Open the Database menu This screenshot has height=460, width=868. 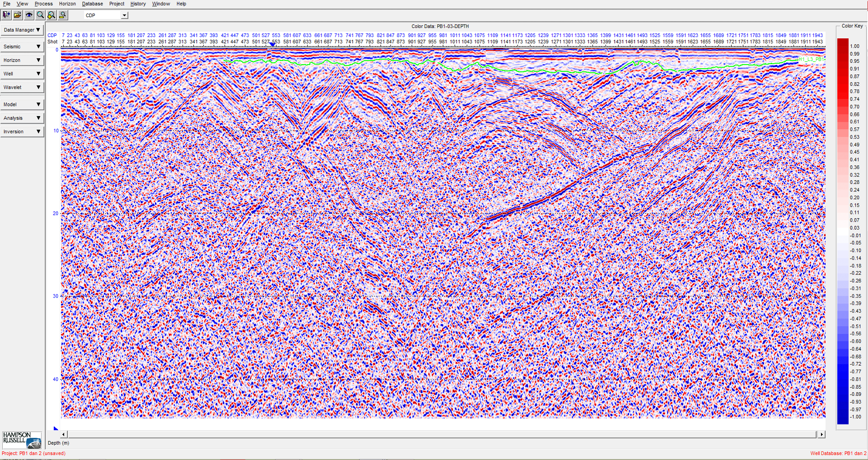92,4
